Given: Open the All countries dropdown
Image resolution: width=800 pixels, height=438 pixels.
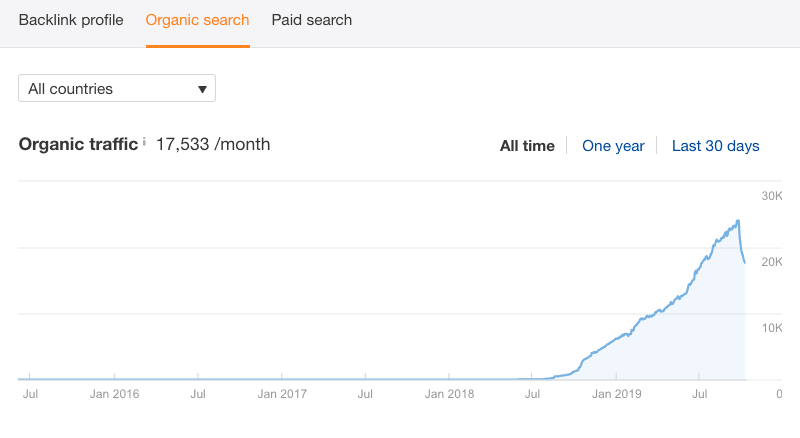Looking at the screenshot, I should coord(117,89).
